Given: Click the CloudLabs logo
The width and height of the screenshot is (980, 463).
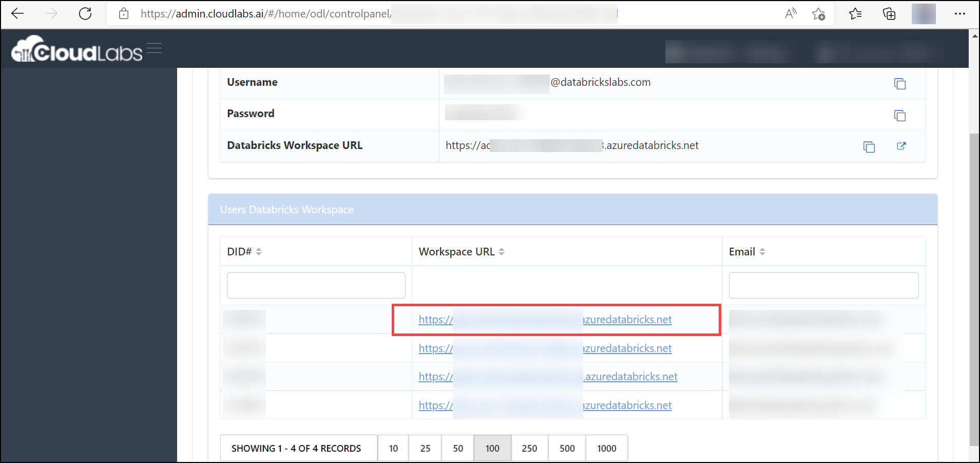Looking at the screenshot, I should [76, 49].
